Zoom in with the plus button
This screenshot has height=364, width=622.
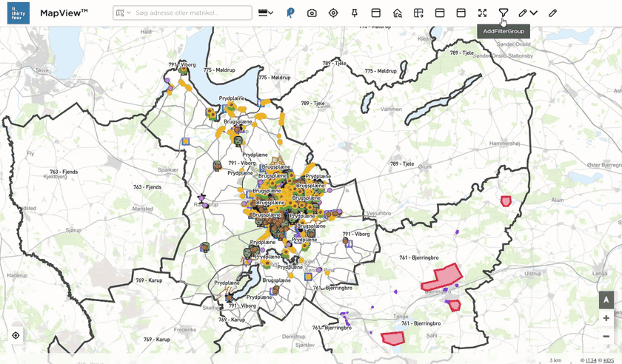point(606,318)
